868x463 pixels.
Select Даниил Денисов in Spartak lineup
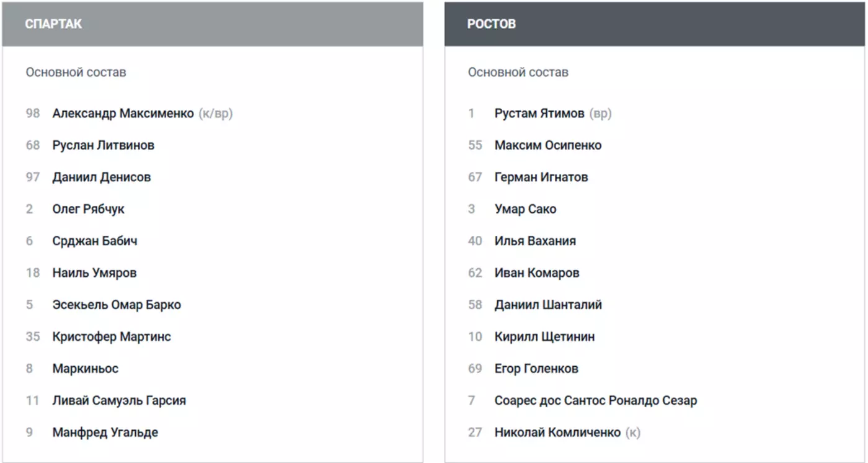click(101, 177)
